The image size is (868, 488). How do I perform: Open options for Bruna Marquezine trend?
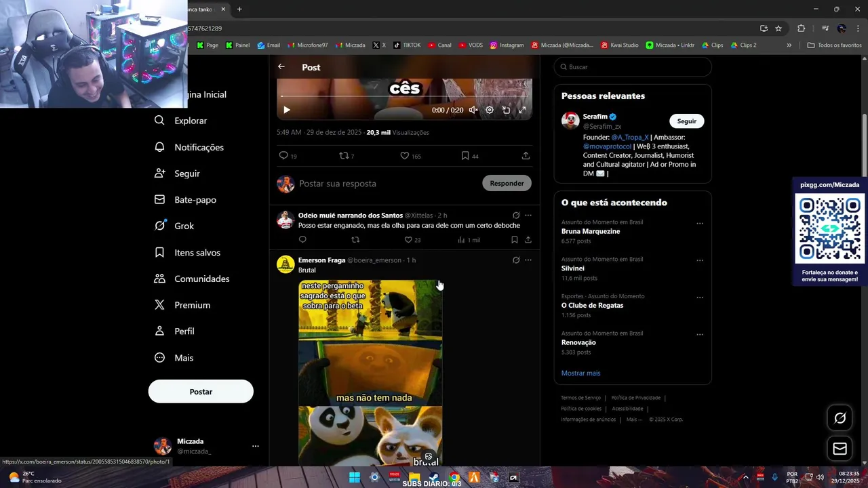point(700,224)
